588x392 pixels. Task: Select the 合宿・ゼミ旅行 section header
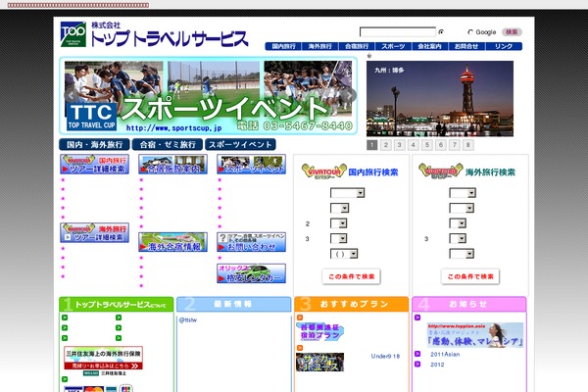coord(168,144)
